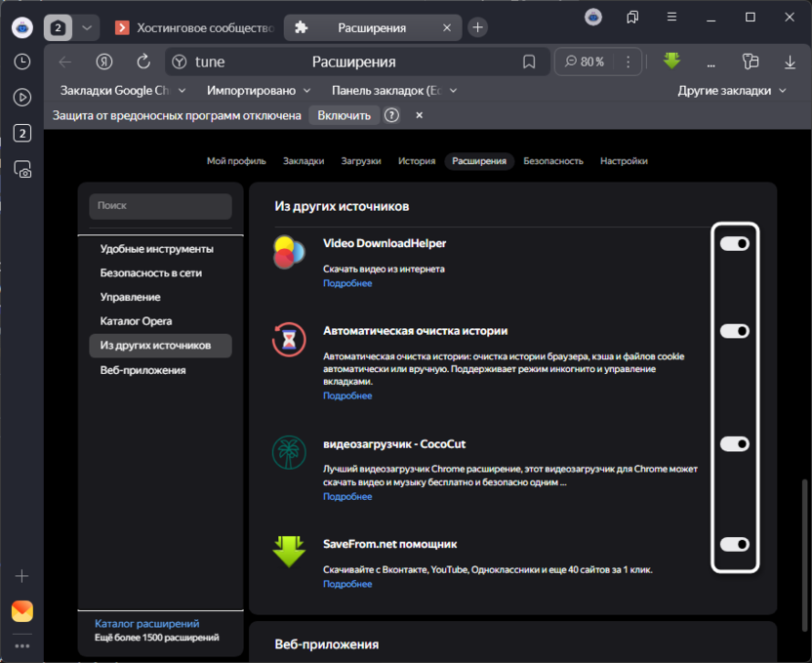Open browser history clock icon in sidebar
The image size is (812, 663).
pyautogui.click(x=22, y=62)
